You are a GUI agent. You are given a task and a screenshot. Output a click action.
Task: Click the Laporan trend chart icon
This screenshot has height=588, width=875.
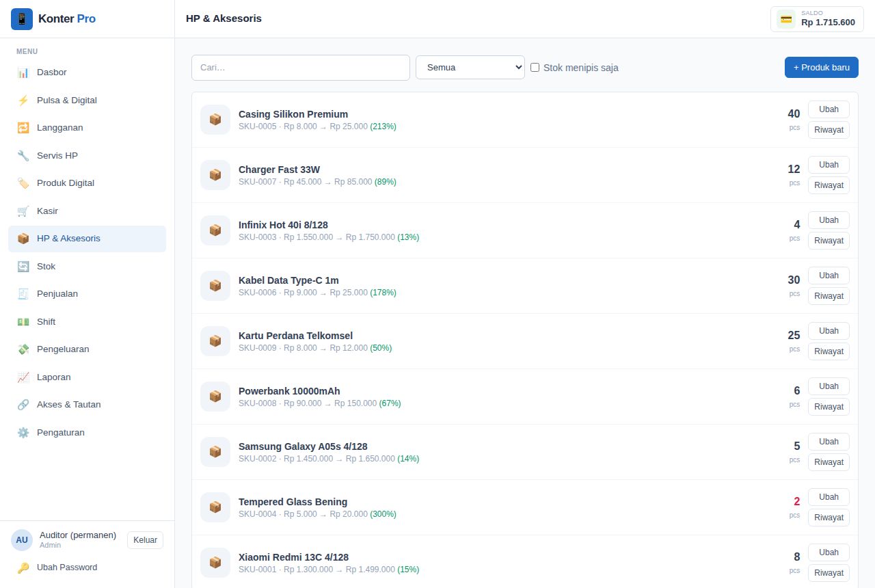click(23, 377)
